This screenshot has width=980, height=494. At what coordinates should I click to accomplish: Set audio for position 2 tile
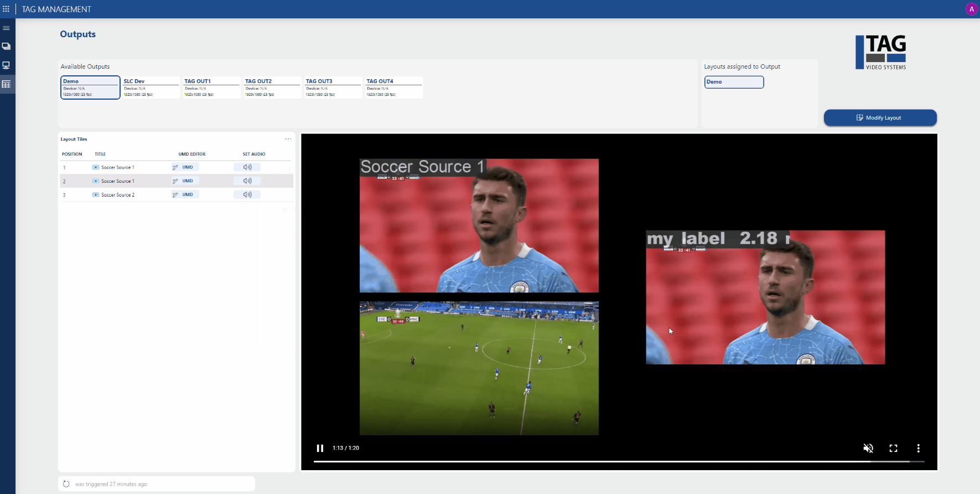click(x=247, y=181)
